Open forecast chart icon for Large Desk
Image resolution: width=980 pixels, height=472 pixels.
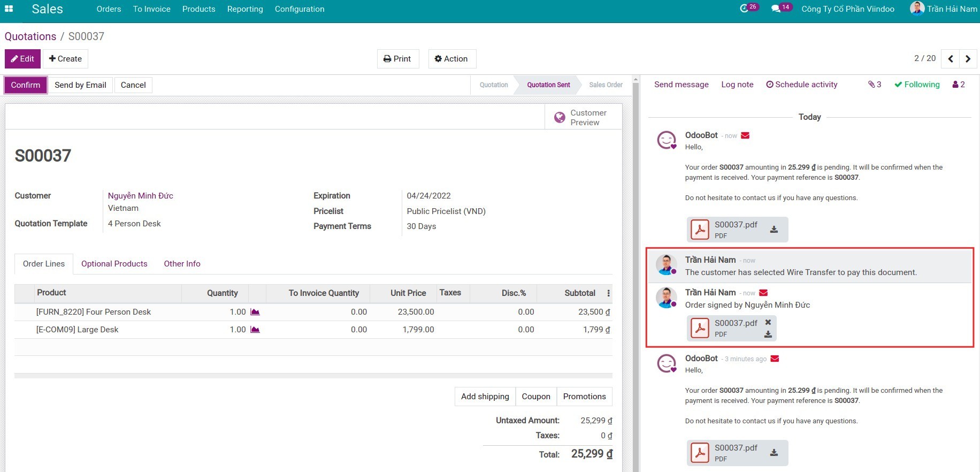[x=255, y=330]
